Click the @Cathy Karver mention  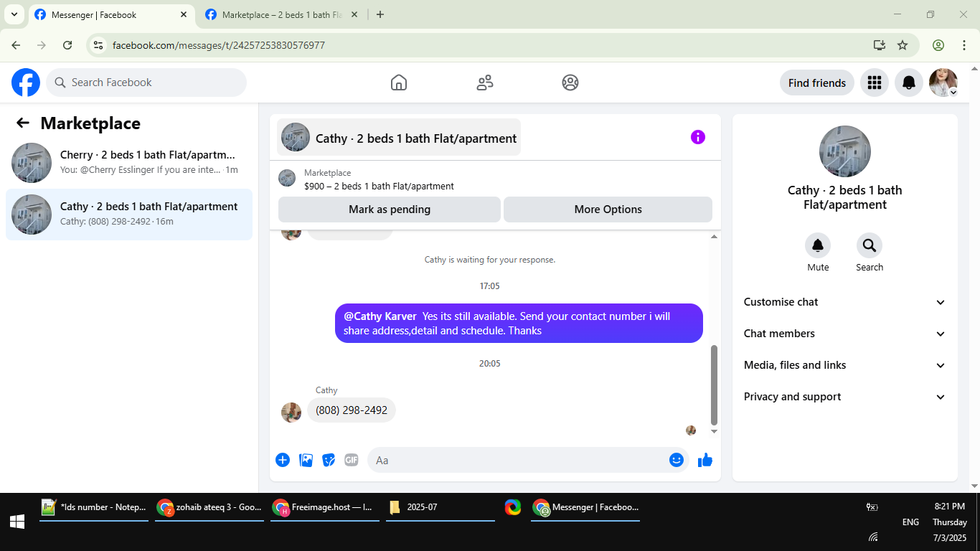tap(380, 316)
